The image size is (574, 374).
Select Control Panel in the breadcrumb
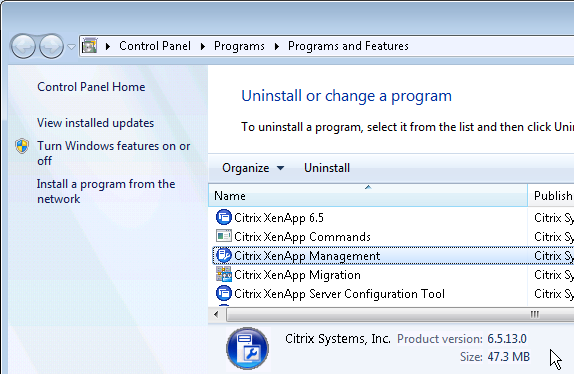155,46
